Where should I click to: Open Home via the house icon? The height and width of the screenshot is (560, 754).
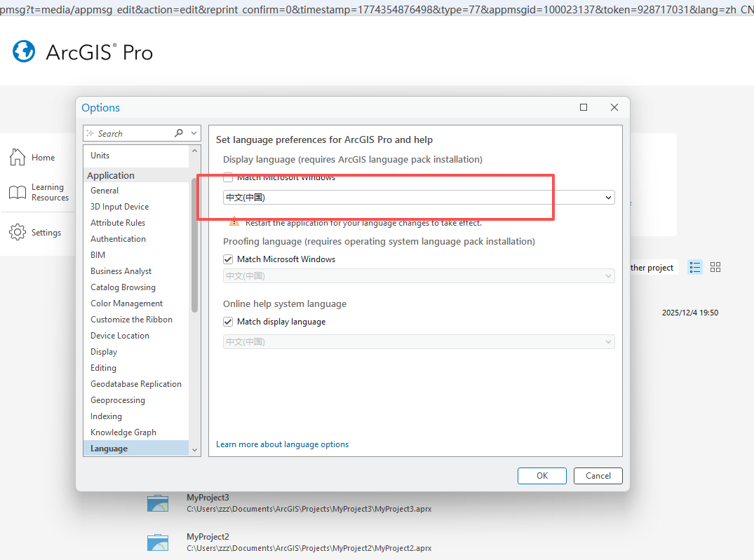(18, 158)
